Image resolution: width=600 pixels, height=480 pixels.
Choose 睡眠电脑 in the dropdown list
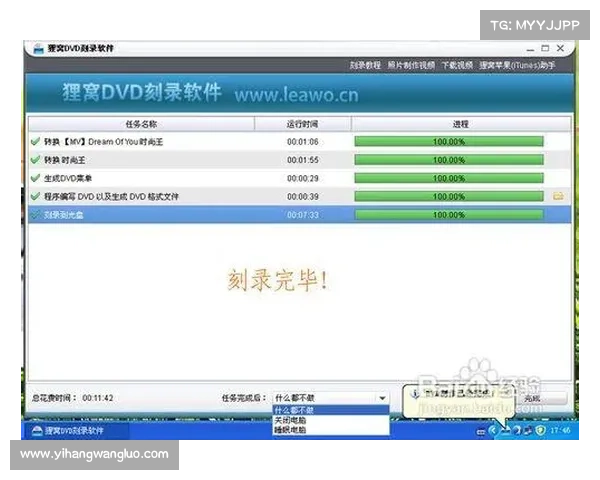pos(331,430)
